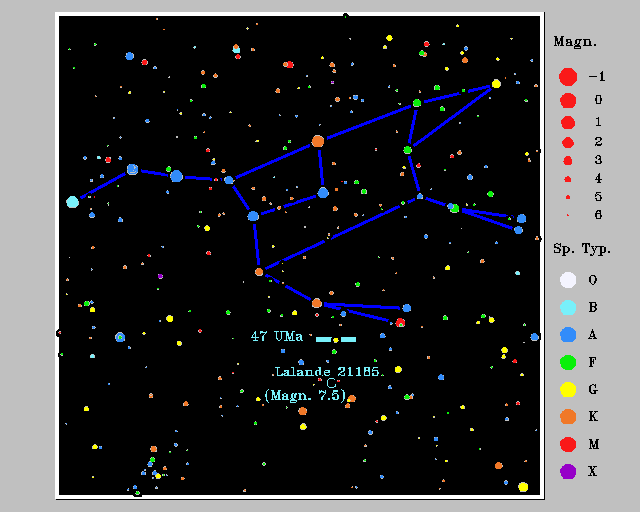640x512 pixels.
Task: Click the "O" spectral type letter
Action: (593, 280)
